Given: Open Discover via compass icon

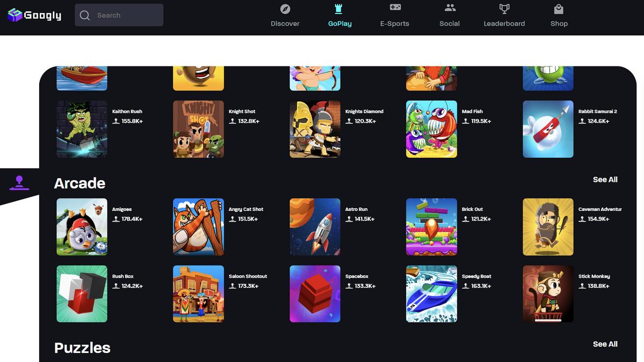Looking at the screenshot, I should [285, 9].
